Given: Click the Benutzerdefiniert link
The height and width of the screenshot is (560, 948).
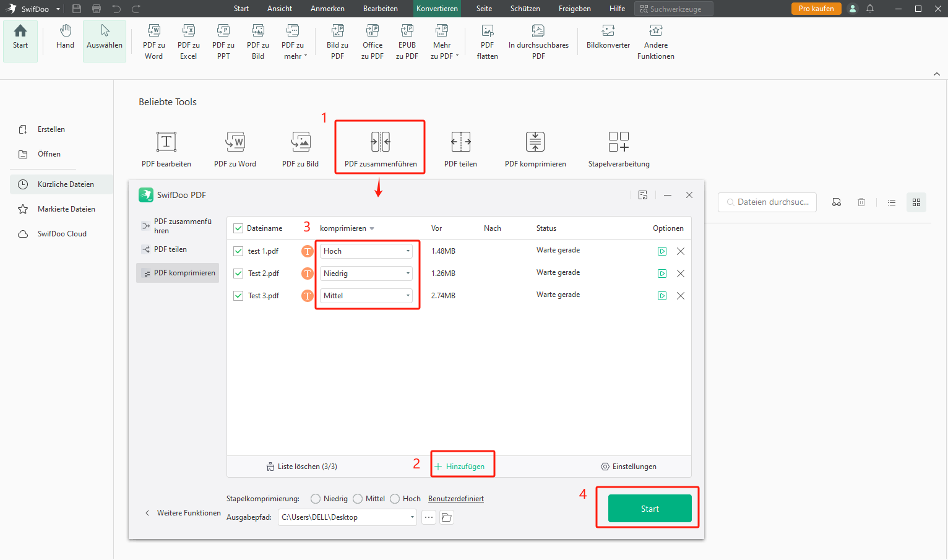Looking at the screenshot, I should [x=456, y=499].
